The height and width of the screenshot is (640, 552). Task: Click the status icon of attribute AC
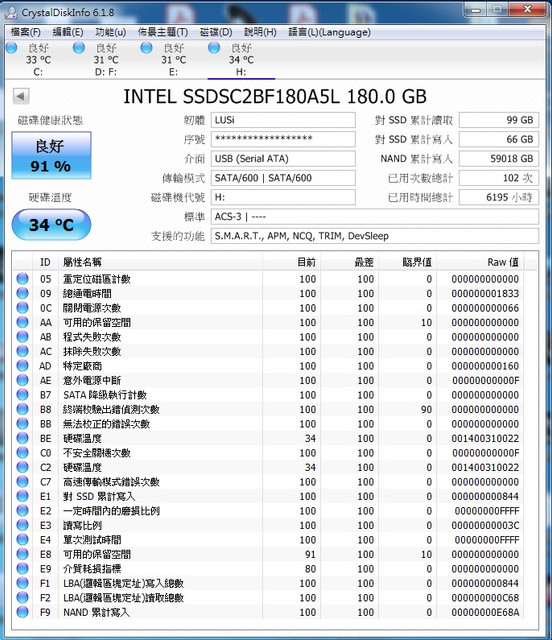pyautogui.click(x=22, y=351)
